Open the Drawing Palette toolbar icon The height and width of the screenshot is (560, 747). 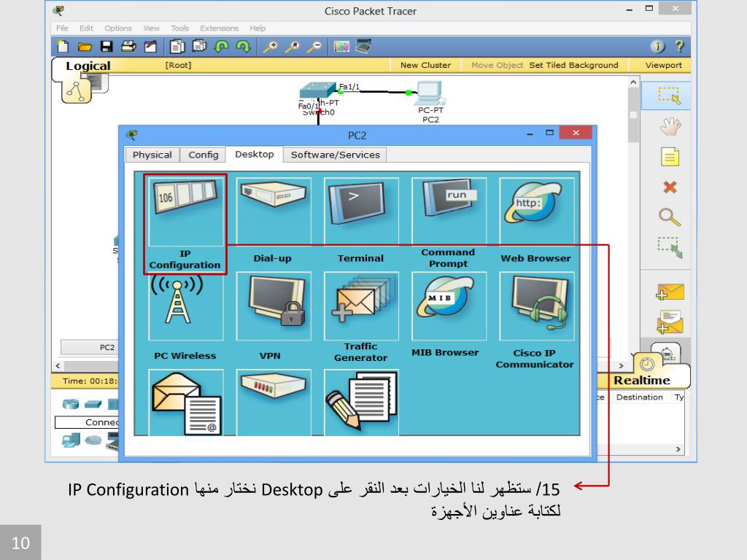point(341,46)
